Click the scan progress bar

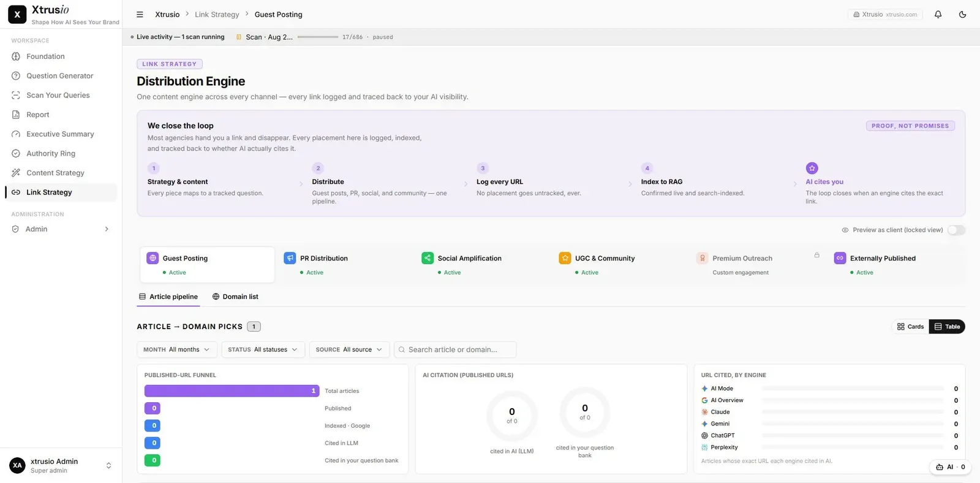coord(318,37)
